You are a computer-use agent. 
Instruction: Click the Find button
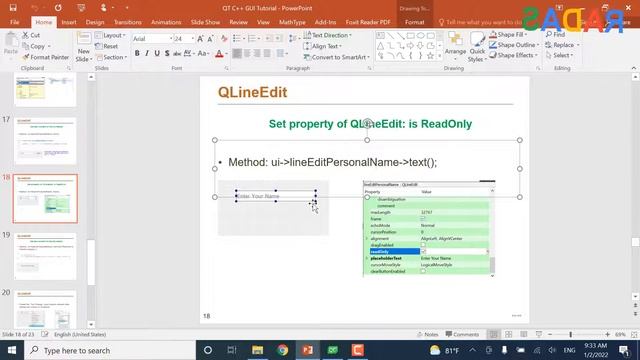[x=556, y=35]
